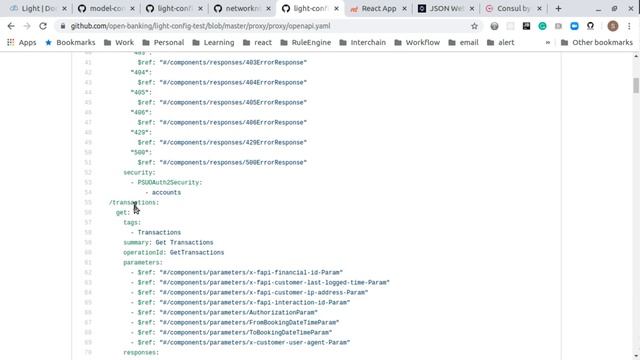Click the FromBookingDateTimeParam reference line

(235, 322)
